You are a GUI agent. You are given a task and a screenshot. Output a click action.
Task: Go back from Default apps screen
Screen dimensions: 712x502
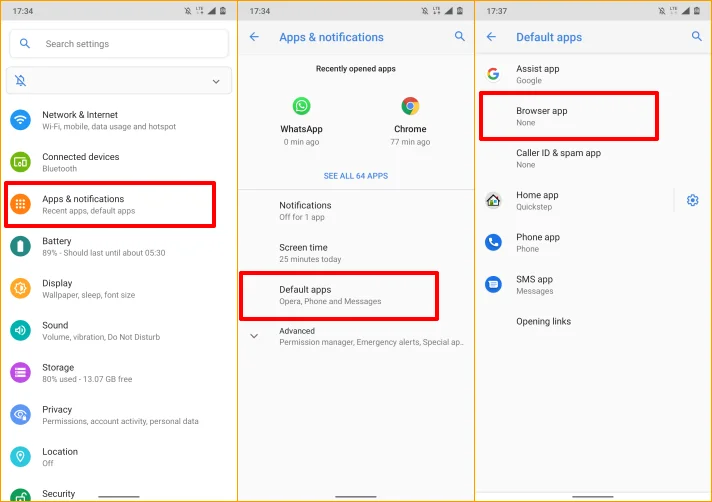491,37
